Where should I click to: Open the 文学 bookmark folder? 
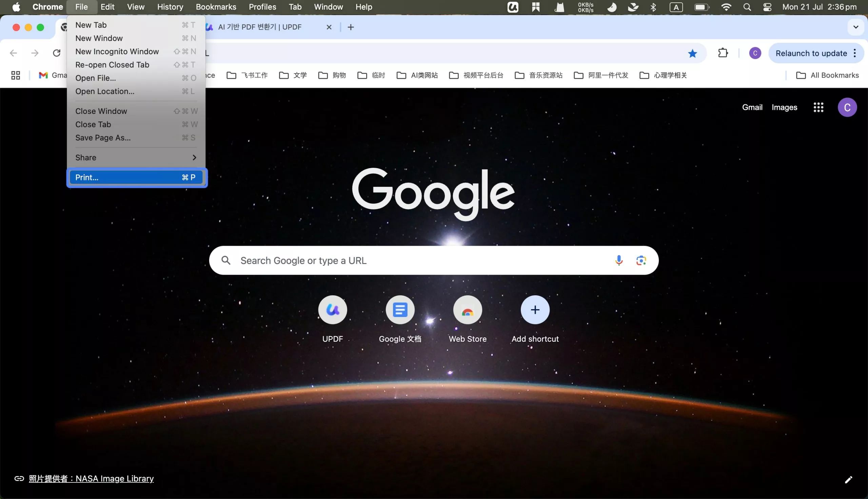pos(293,75)
